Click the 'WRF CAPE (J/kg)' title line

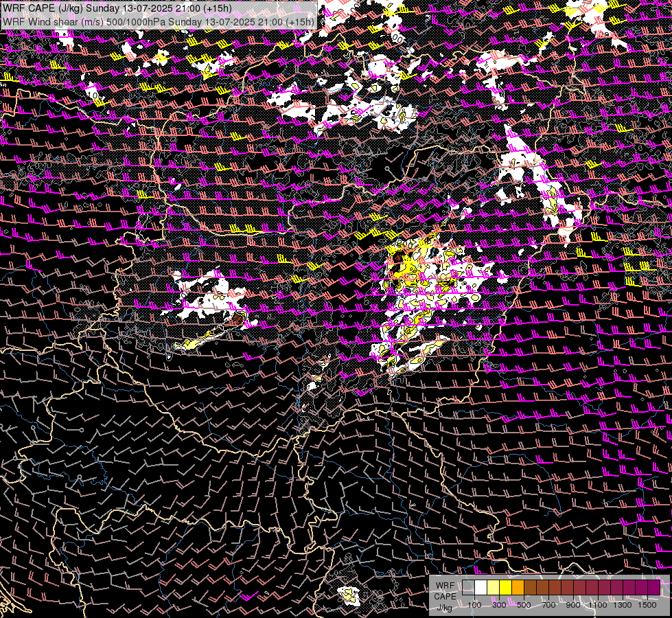tap(117, 8)
